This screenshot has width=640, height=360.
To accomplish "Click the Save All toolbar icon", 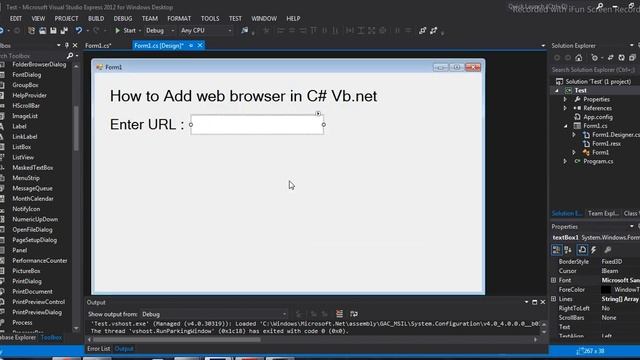I will (64, 31).
